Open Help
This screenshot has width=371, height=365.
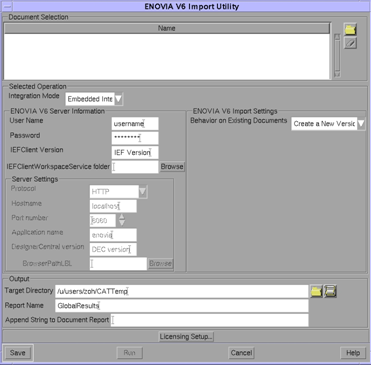[353, 353]
